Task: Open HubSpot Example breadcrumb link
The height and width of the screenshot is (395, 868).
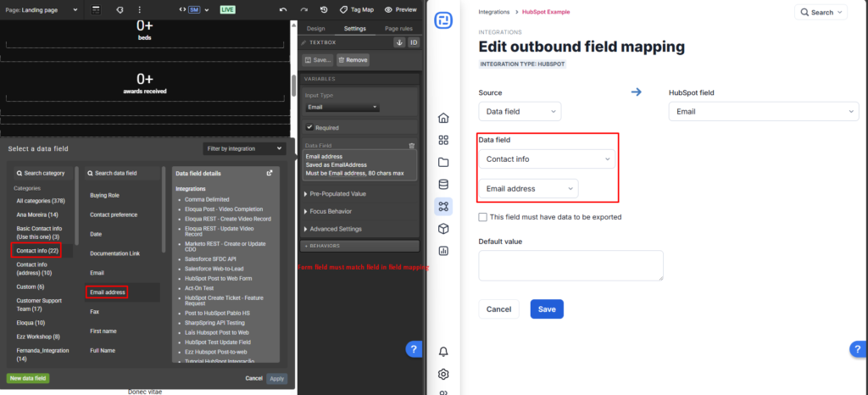Action: (x=546, y=12)
